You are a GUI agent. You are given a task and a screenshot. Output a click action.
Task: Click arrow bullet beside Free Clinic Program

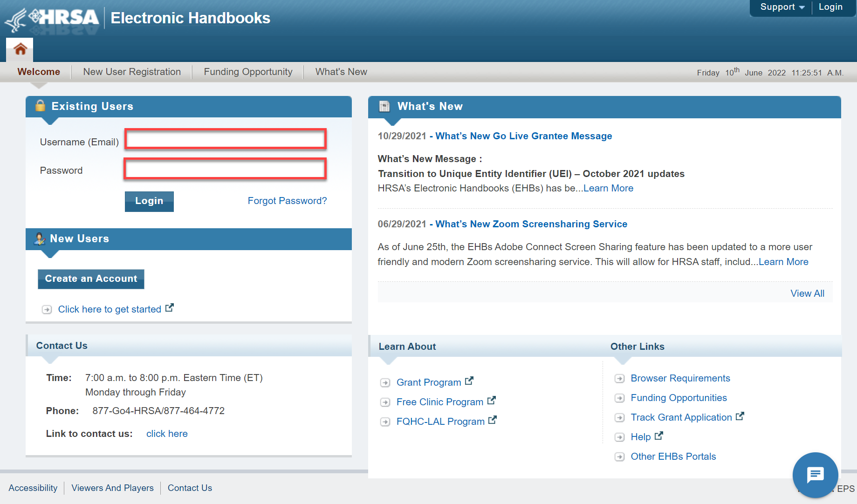point(385,402)
